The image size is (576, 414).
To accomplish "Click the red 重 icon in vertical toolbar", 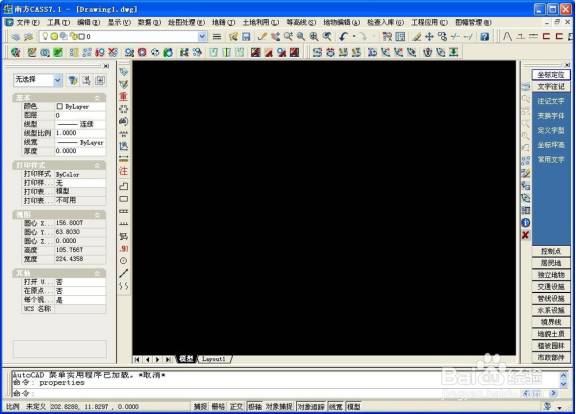I will click(124, 96).
